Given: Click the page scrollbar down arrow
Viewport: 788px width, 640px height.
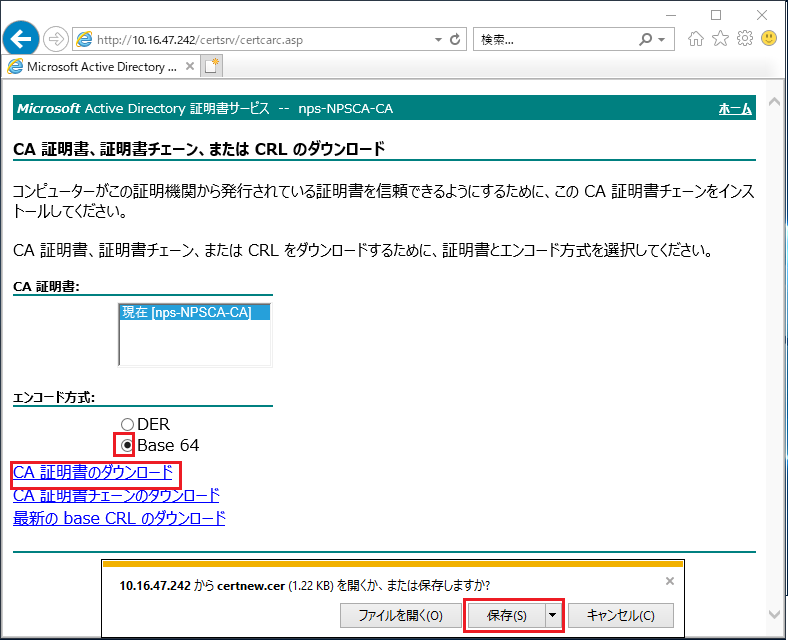Looking at the screenshot, I should 774,614.
